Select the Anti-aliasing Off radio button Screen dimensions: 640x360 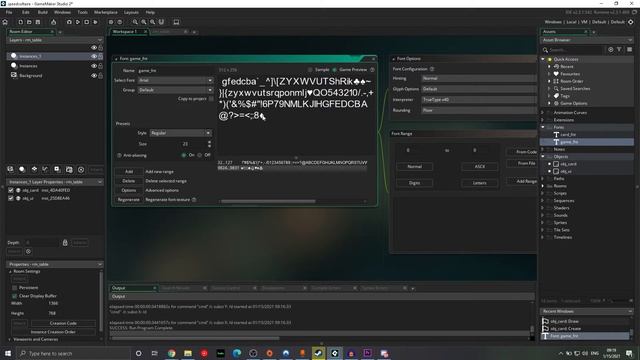(x=200, y=155)
